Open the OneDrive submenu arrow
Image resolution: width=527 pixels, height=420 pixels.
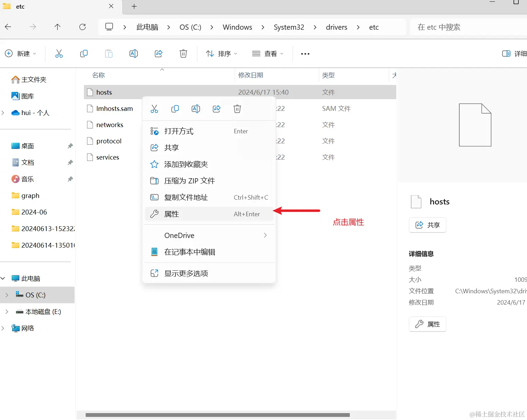coord(265,235)
